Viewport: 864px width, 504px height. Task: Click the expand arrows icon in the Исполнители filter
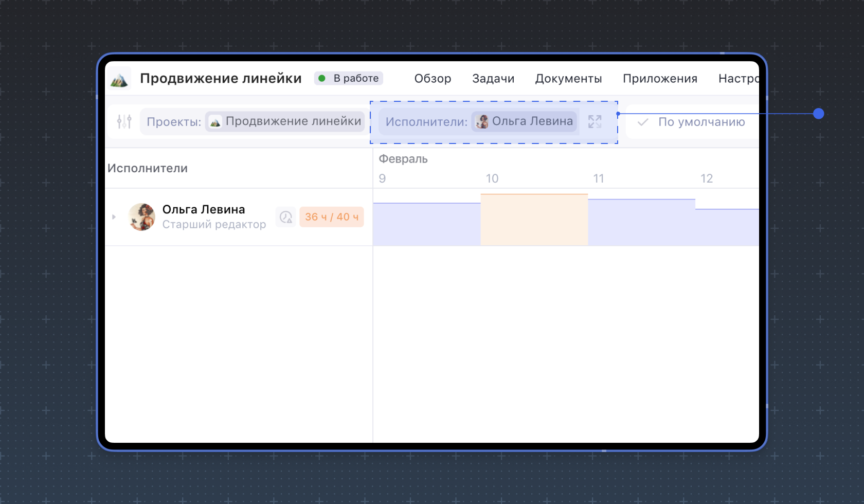[595, 122]
